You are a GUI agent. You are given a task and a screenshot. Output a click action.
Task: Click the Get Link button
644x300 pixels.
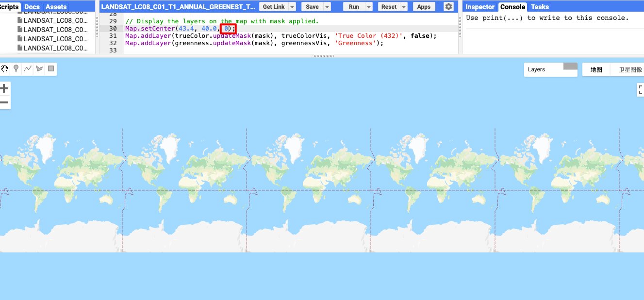[274, 7]
